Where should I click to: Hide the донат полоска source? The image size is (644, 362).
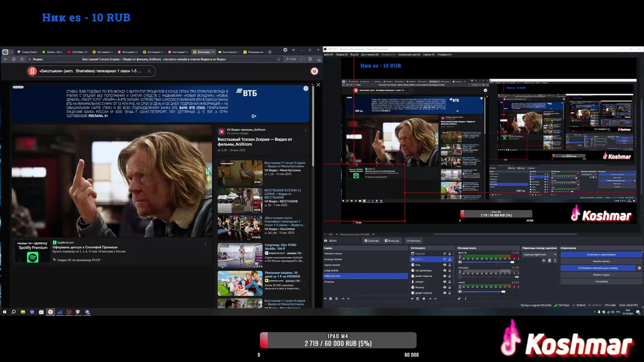(445, 293)
